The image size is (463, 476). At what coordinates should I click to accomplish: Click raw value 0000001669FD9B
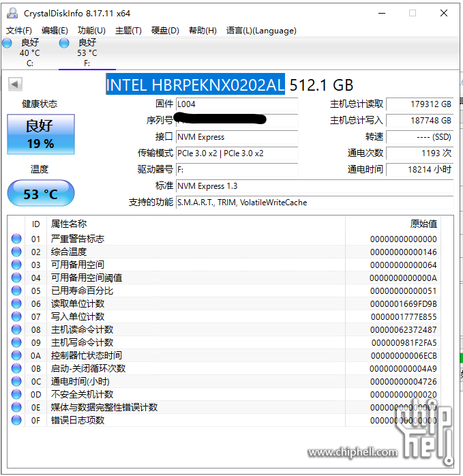point(403,304)
